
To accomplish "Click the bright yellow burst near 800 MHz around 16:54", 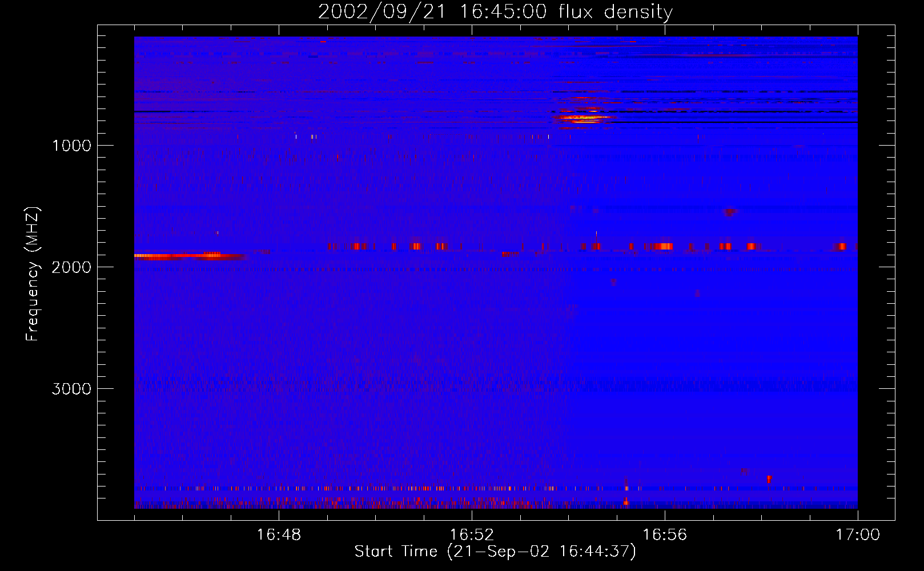I will [x=584, y=118].
